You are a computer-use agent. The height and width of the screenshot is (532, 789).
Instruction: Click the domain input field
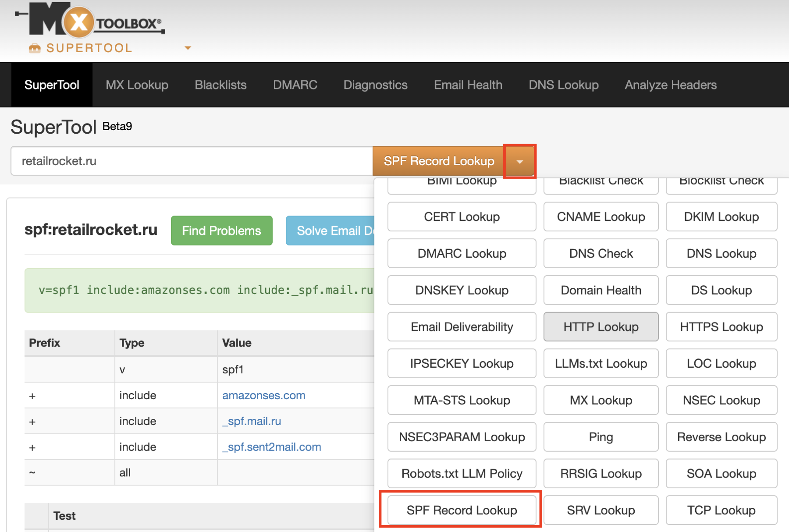pyautogui.click(x=192, y=161)
